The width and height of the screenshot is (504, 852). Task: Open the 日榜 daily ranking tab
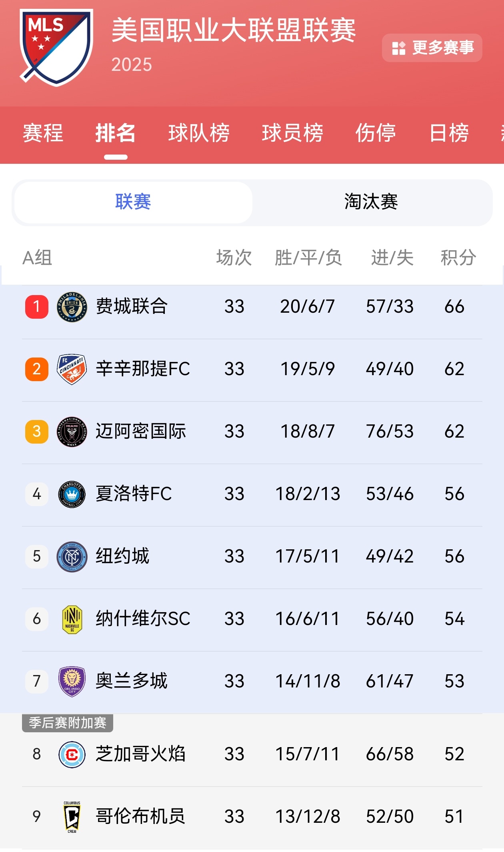(449, 133)
